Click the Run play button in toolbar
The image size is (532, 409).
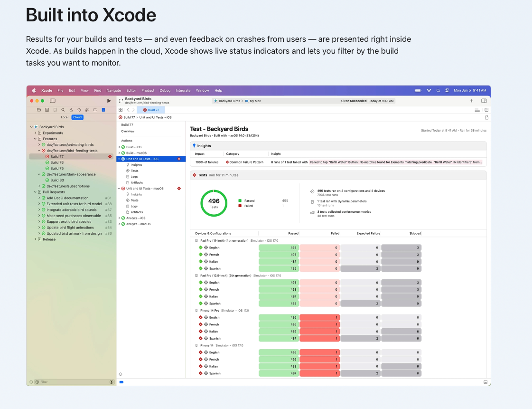point(109,101)
